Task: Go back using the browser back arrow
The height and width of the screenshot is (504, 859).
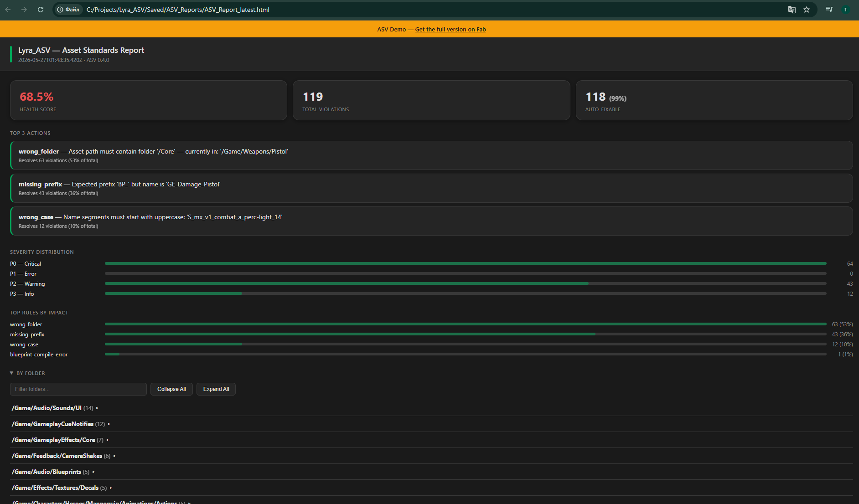Action: tap(8, 10)
